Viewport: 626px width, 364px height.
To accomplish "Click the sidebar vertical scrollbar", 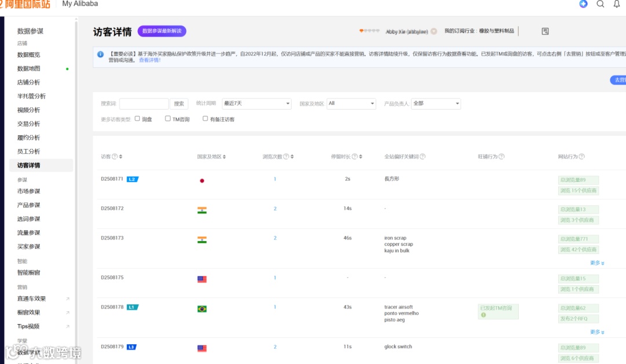I will 76,192.
